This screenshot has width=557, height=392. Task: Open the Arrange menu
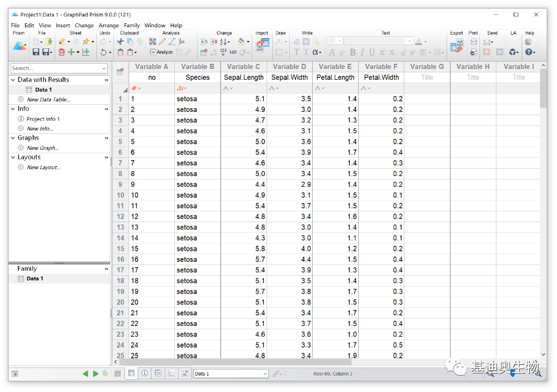[x=109, y=25]
